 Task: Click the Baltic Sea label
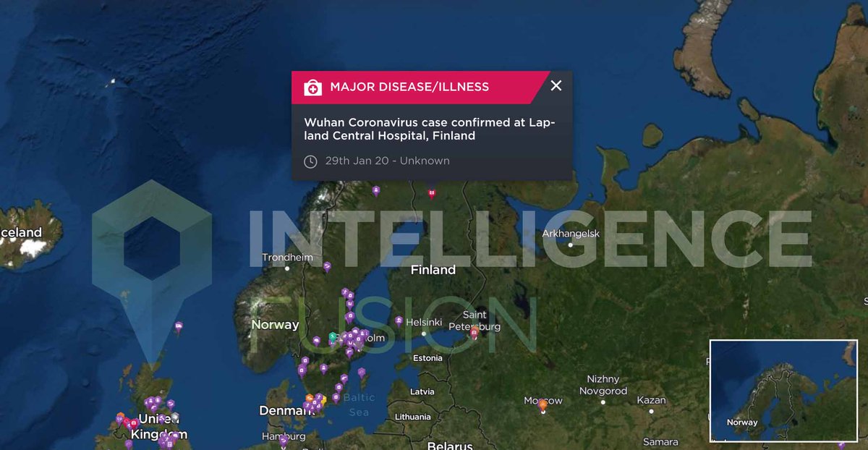(x=359, y=405)
